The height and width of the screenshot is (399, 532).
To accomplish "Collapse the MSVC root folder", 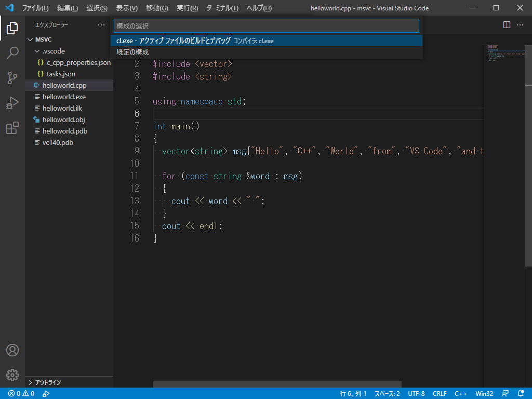I will (30, 39).
